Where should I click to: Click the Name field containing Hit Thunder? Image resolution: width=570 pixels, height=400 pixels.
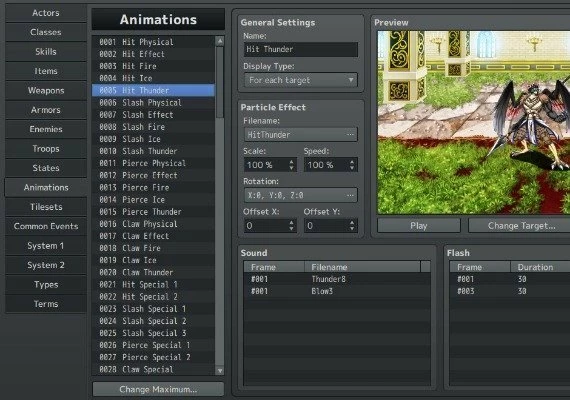pyautogui.click(x=301, y=49)
